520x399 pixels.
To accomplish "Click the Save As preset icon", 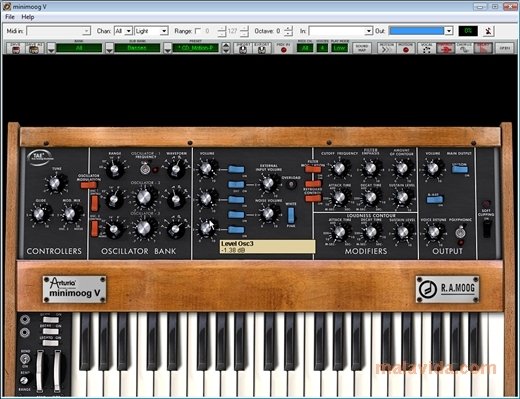I will (34, 48).
